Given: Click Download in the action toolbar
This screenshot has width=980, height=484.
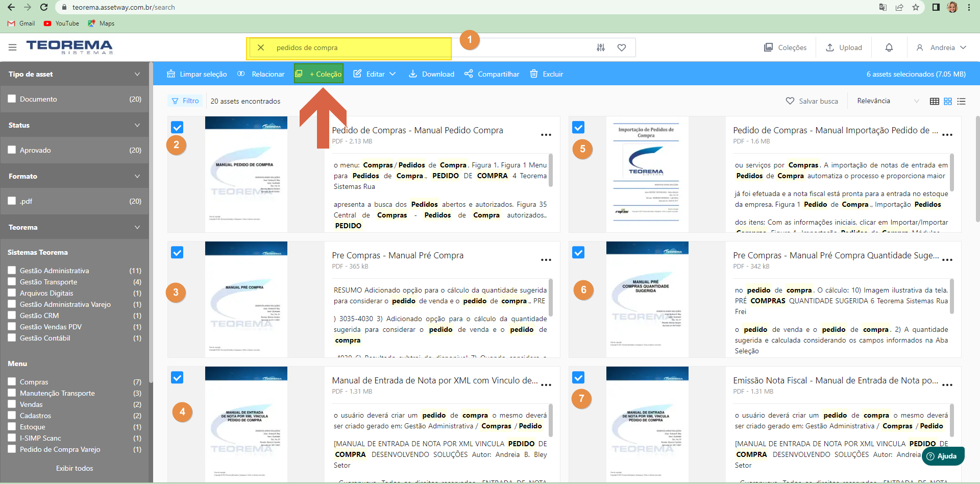Looking at the screenshot, I should 431,74.
